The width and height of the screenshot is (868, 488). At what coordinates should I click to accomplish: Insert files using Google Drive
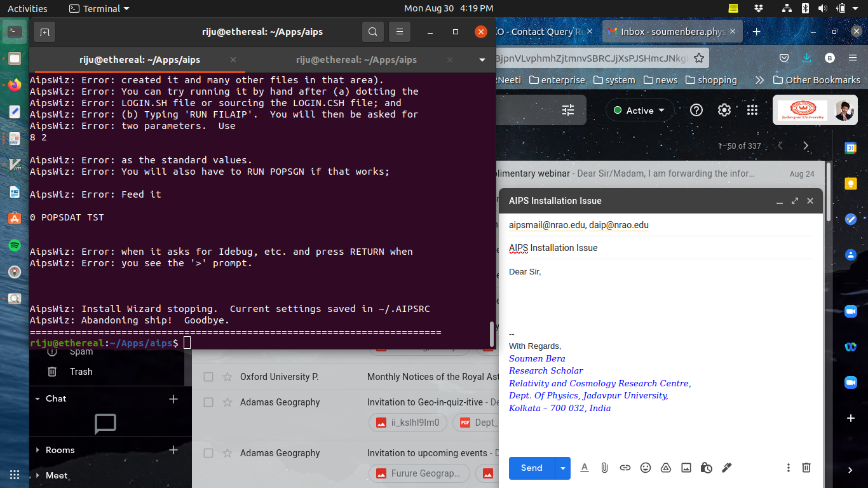[666, 468]
